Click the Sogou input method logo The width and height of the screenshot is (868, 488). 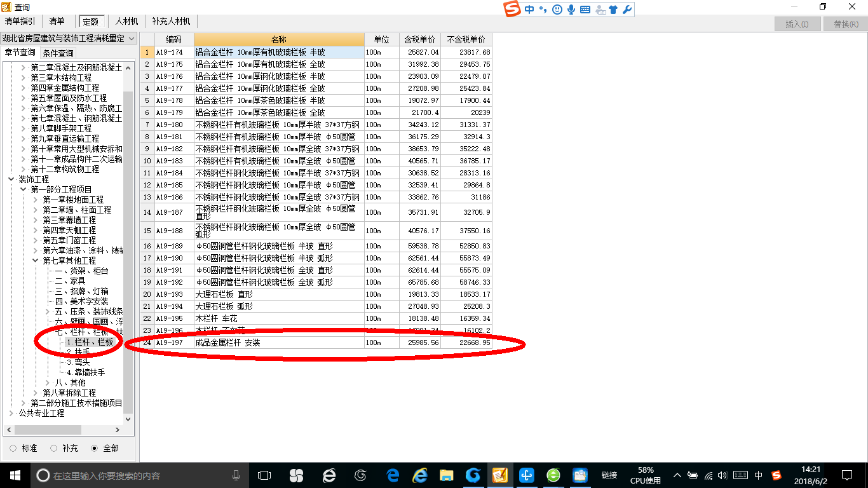(x=512, y=9)
